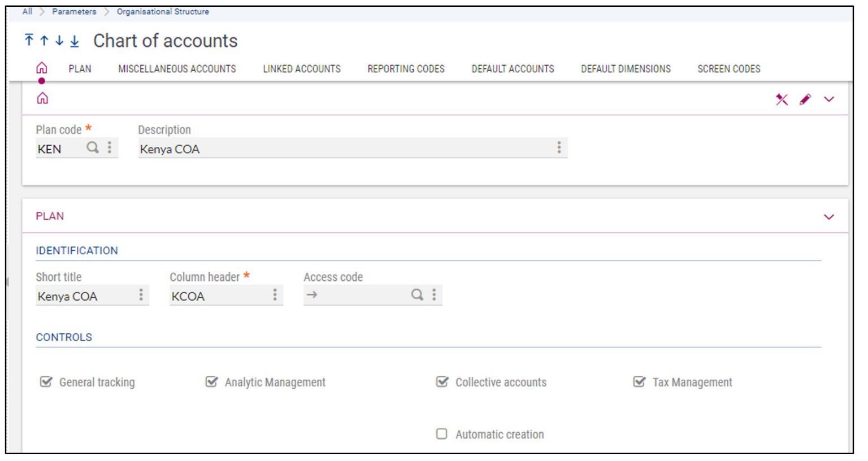Click the delete record icon

click(x=782, y=99)
